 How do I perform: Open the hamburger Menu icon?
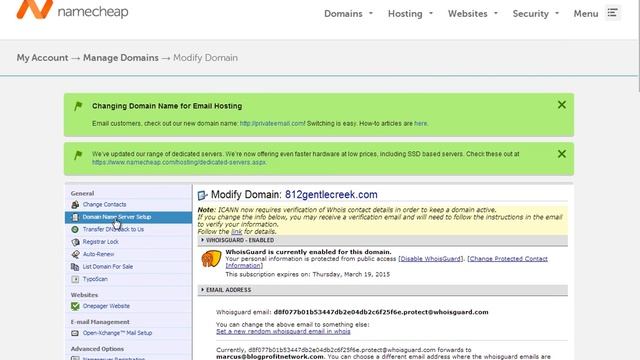(x=612, y=13)
